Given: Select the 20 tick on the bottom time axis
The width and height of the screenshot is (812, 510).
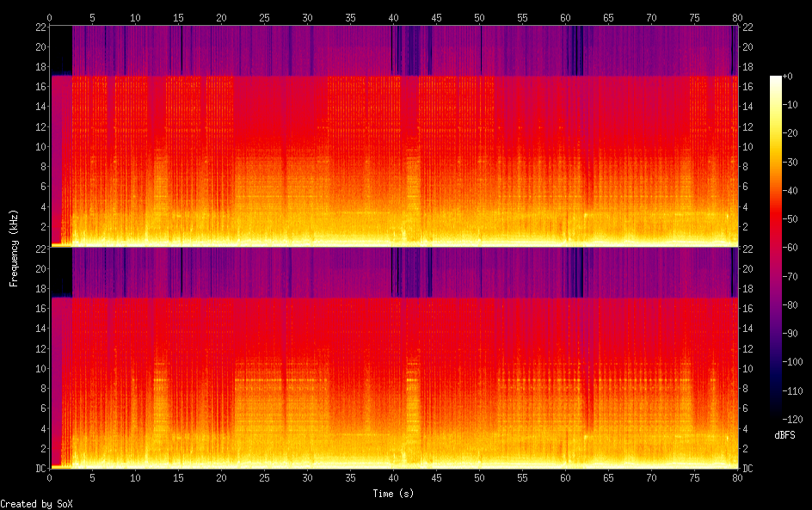Looking at the screenshot, I should click(221, 478).
